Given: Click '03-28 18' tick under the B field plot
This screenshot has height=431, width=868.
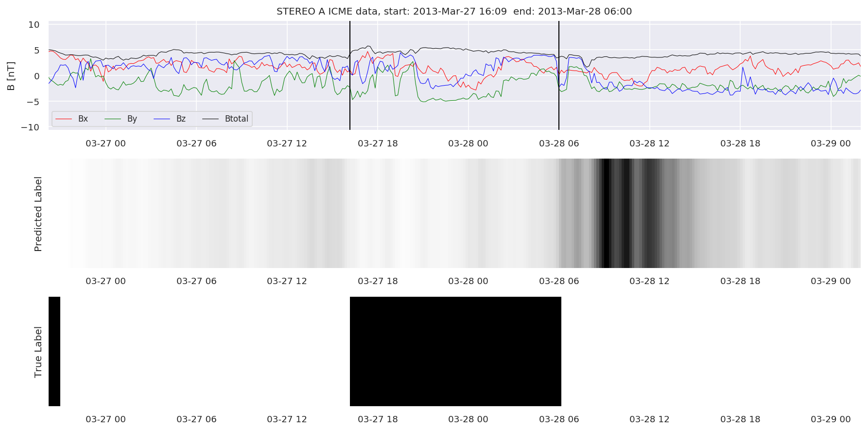Looking at the screenshot, I should click(740, 144).
